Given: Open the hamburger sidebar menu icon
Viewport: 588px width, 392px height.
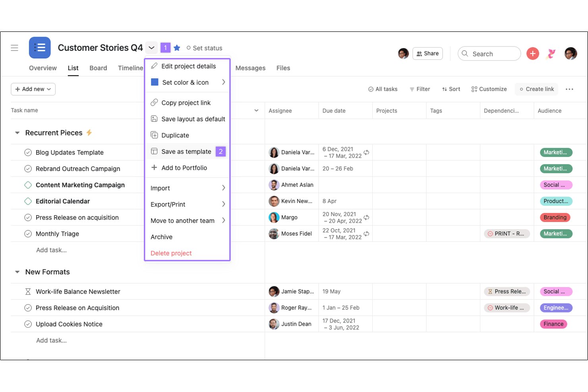Looking at the screenshot, I should (x=15, y=48).
